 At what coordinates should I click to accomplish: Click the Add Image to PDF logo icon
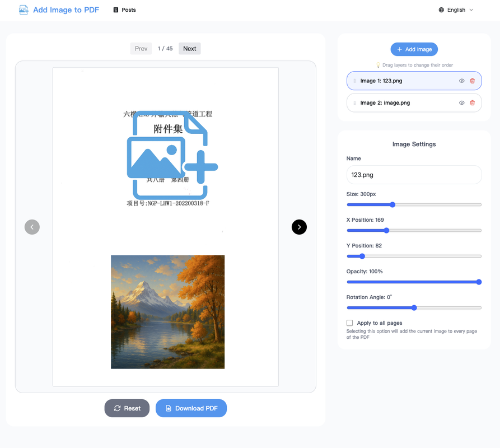point(24,10)
